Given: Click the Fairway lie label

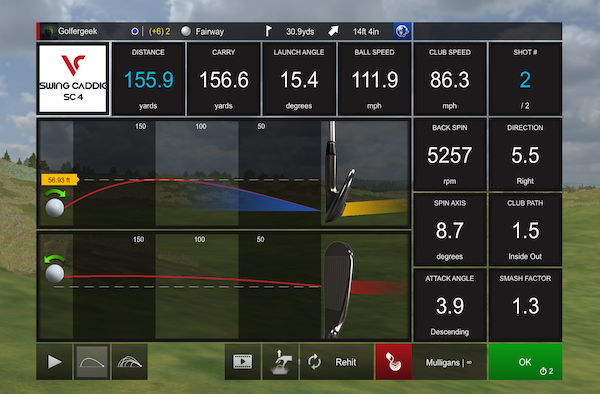Looking at the screenshot, I should pos(209,32).
